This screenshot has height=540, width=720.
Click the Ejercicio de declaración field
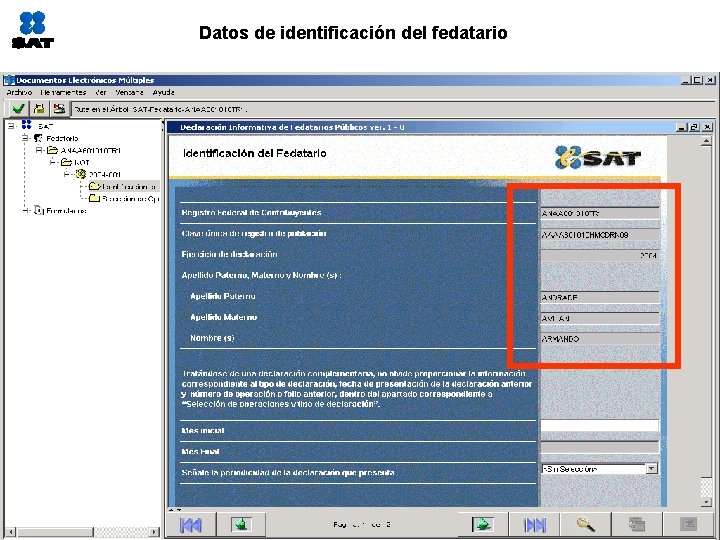[600, 255]
